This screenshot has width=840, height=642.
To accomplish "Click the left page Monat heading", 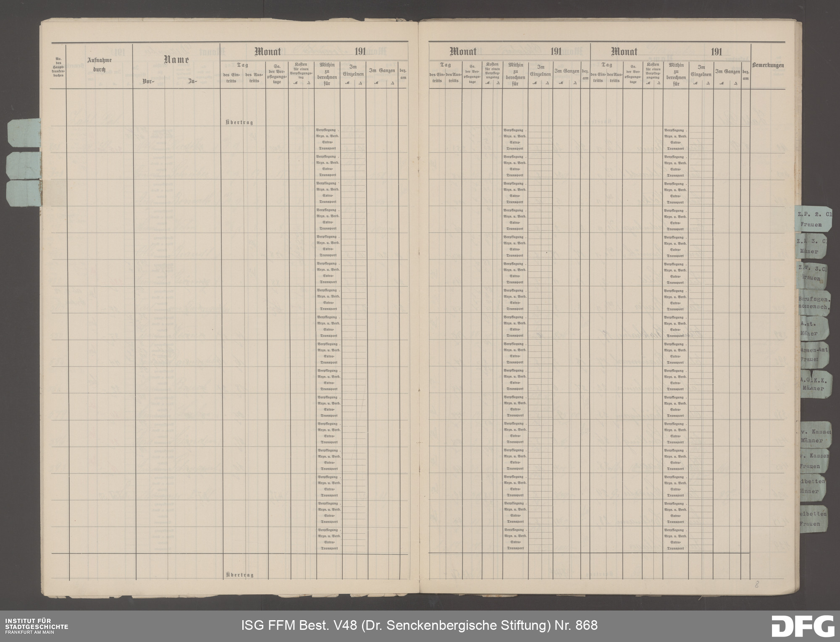I will pyautogui.click(x=268, y=52).
